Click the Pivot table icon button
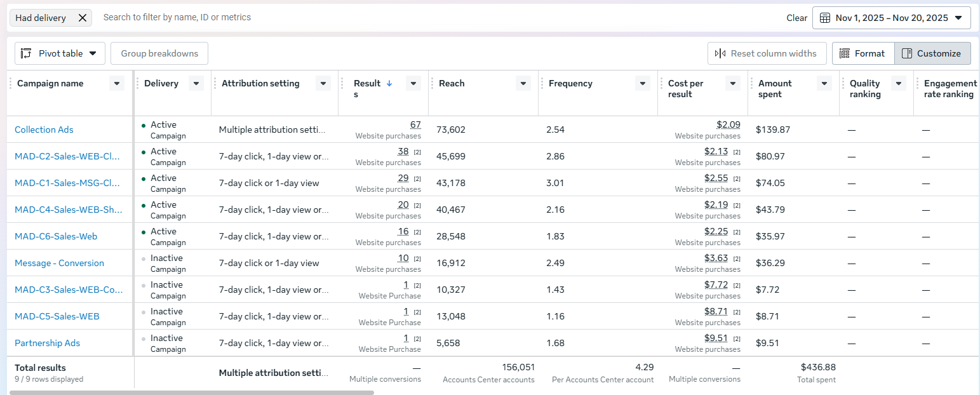This screenshot has width=980, height=395. coord(26,53)
